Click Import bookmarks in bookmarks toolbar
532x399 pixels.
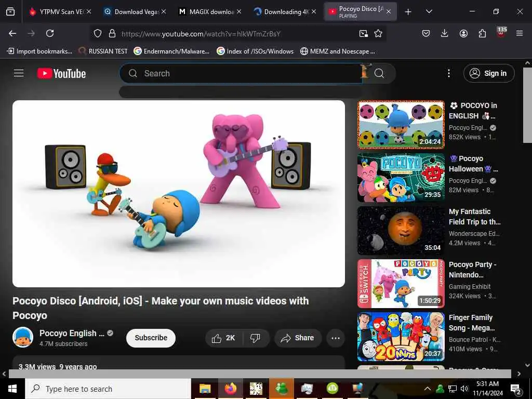[39, 51]
